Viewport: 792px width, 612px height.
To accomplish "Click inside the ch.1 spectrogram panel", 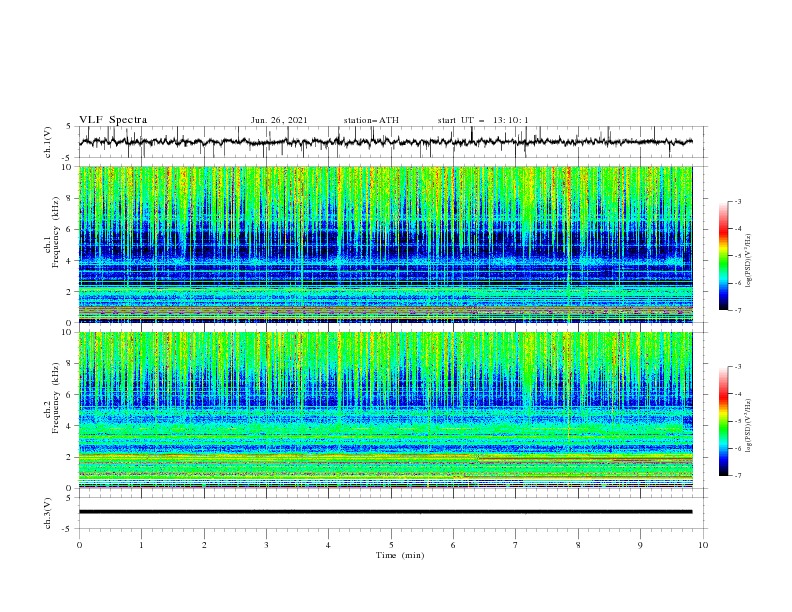I will pos(386,244).
